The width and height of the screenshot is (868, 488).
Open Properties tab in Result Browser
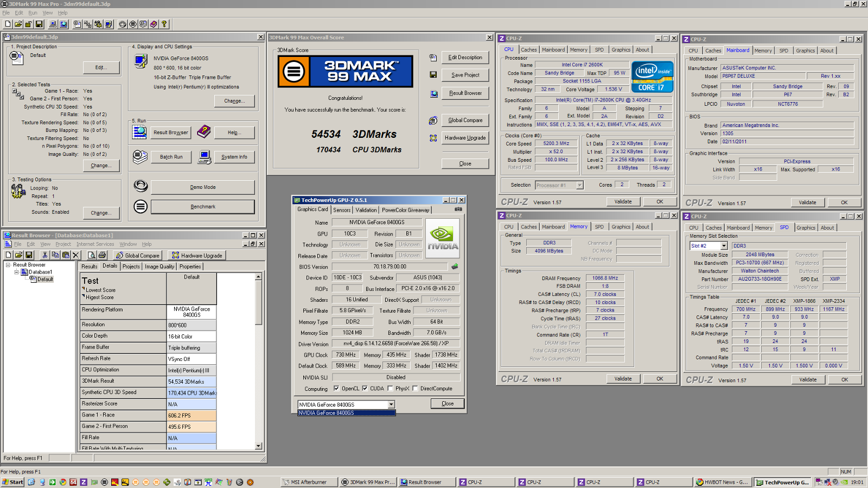[x=190, y=267]
